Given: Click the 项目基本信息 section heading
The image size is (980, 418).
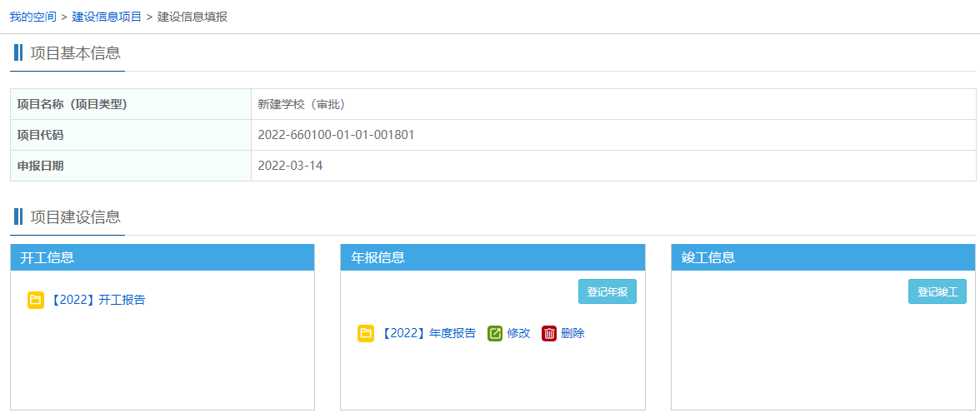Looking at the screenshot, I should coord(75,53).
